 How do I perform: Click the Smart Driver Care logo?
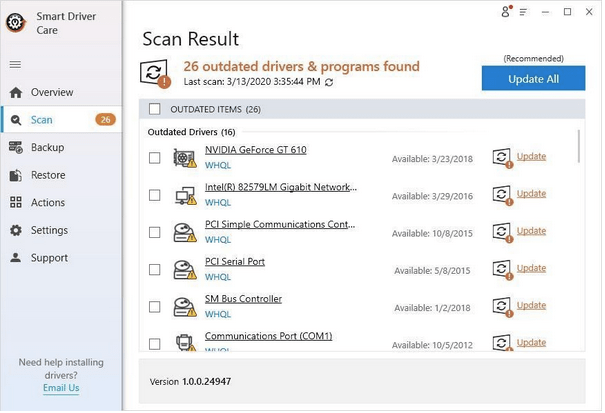pyautogui.click(x=16, y=23)
